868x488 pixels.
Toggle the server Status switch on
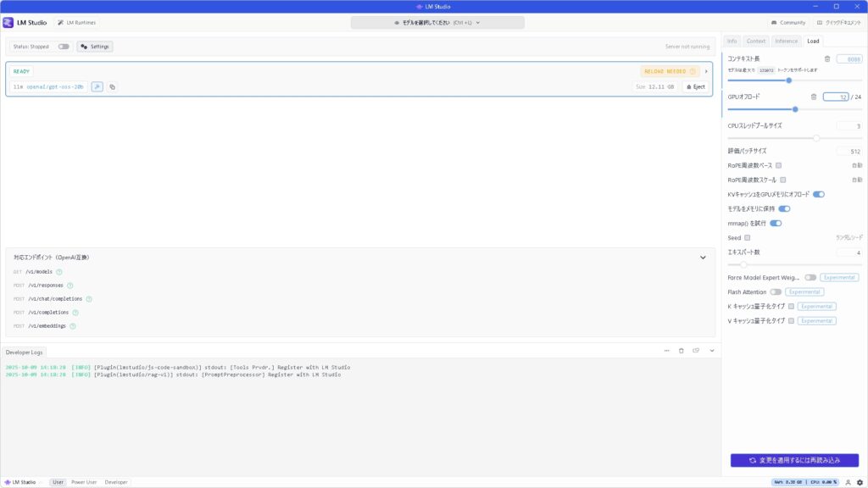click(64, 47)
